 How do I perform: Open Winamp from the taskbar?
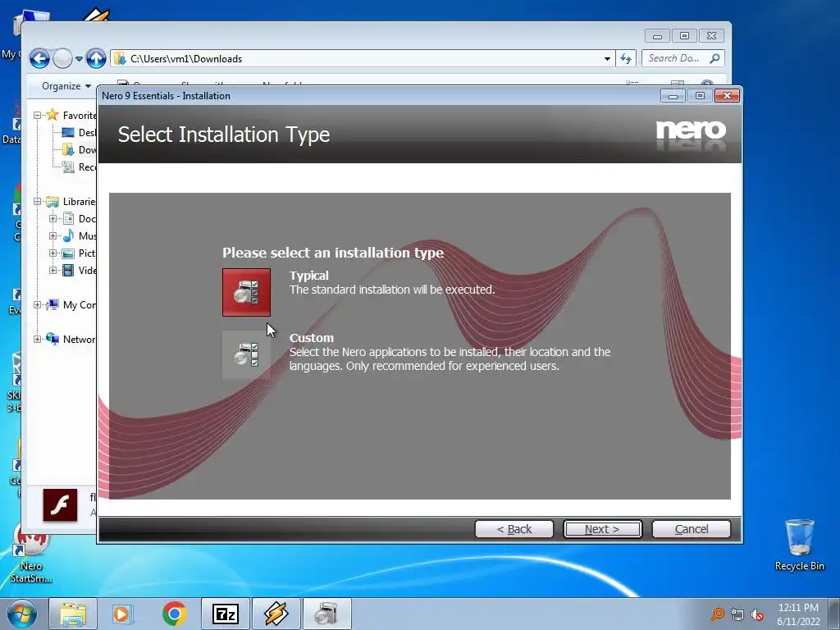[276, 614]
